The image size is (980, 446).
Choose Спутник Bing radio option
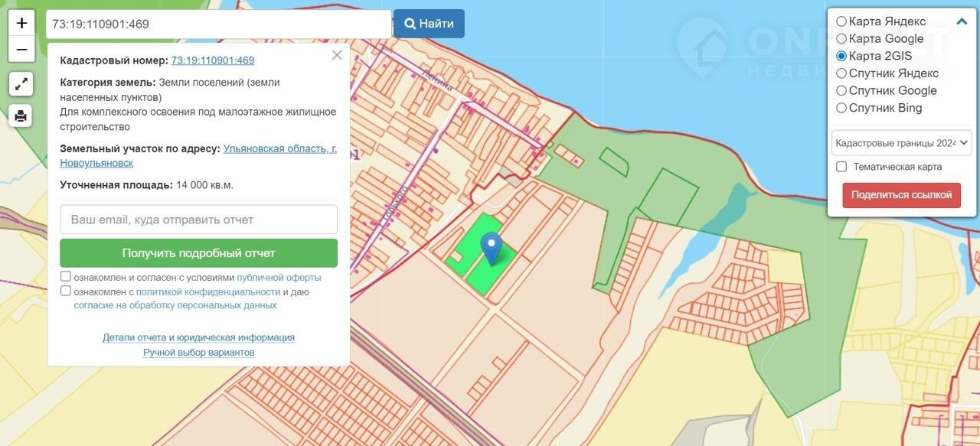tap(841, 108)
